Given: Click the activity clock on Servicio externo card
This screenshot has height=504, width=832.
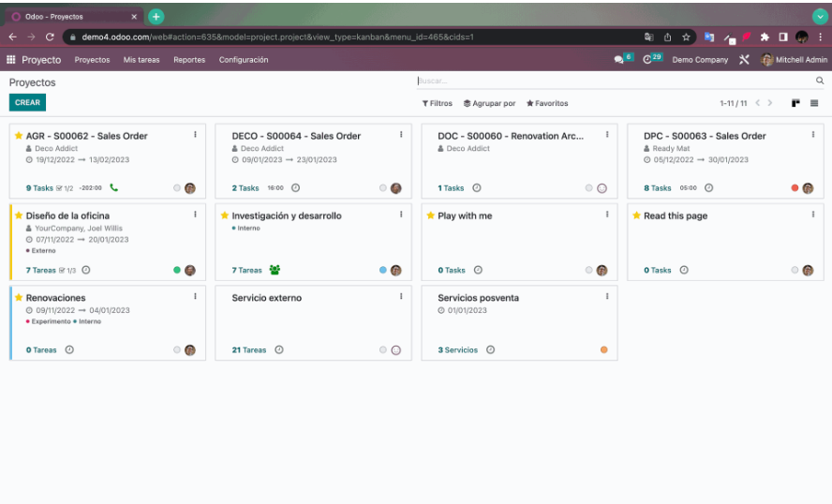Looking at the screenshot, I should 279,349.
